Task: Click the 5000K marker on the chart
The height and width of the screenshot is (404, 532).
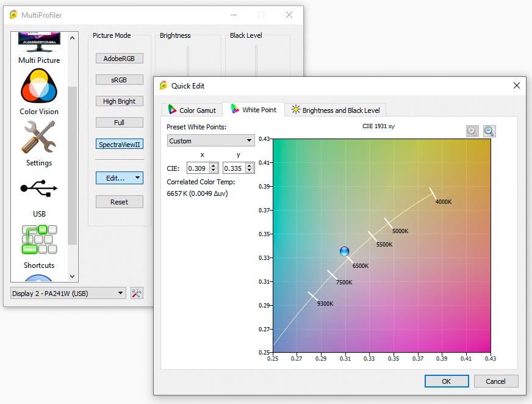Action: click(x=389, y=223)
